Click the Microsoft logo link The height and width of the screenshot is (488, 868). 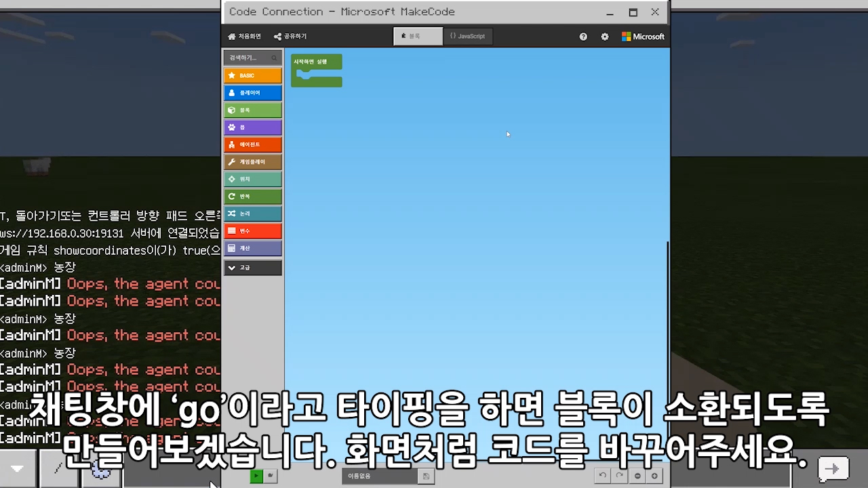[643, 37]
